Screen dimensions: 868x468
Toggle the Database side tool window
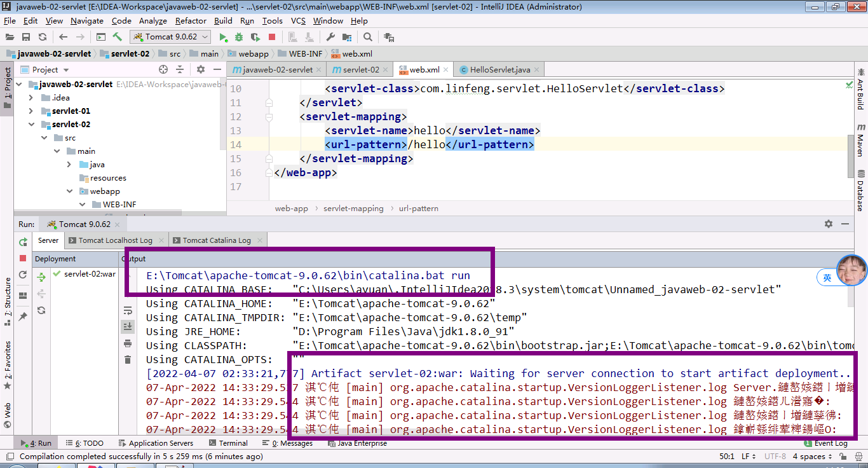pyautogui.click(x=860, y=191)
